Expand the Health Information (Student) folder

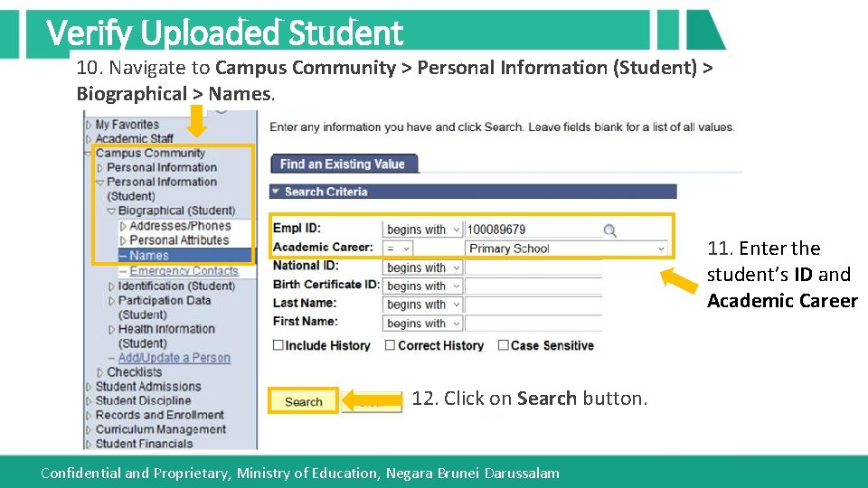point(111,330)
